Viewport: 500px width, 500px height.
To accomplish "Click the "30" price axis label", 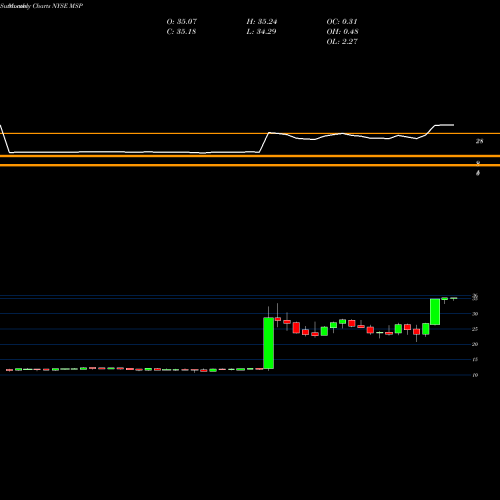I will [475, 314].
